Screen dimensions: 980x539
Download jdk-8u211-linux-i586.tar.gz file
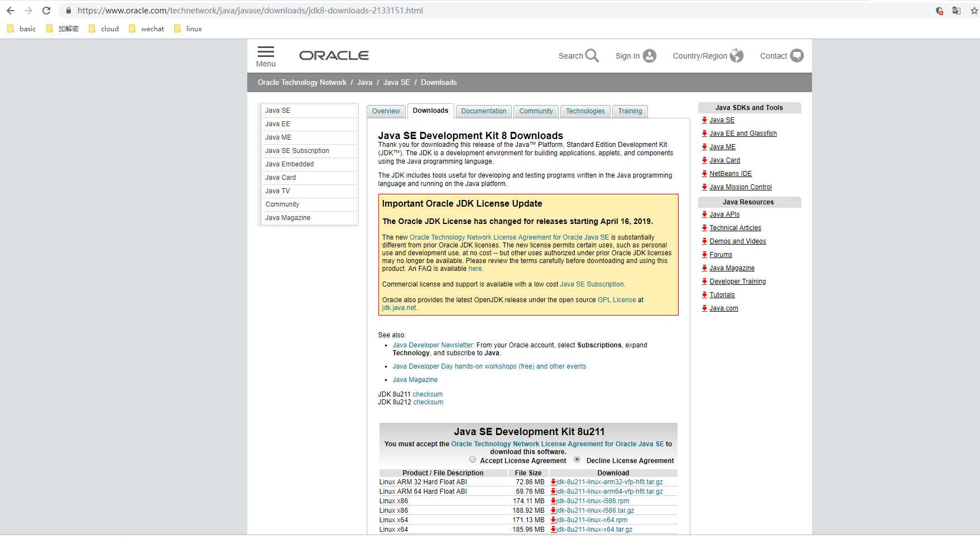pos(595,511)
